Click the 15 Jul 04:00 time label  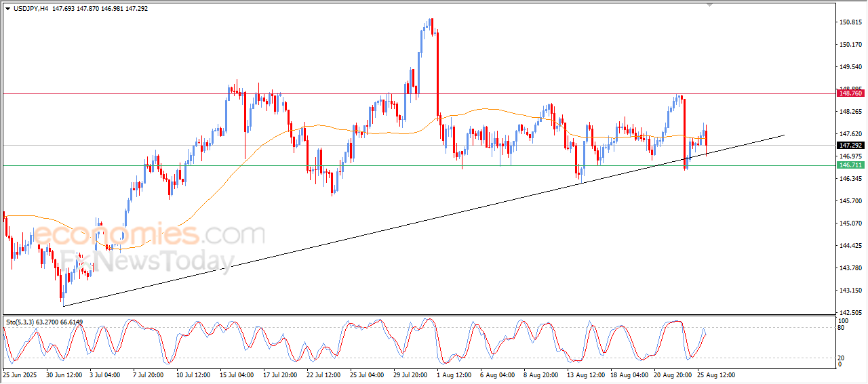[238, 375]
